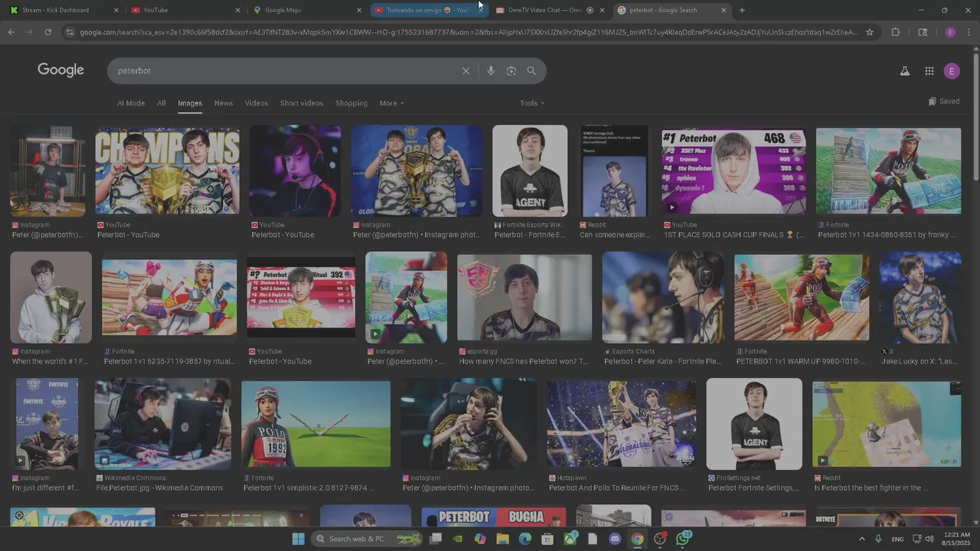
Task: Launch Discord from the taskbar
Action: 615,539
